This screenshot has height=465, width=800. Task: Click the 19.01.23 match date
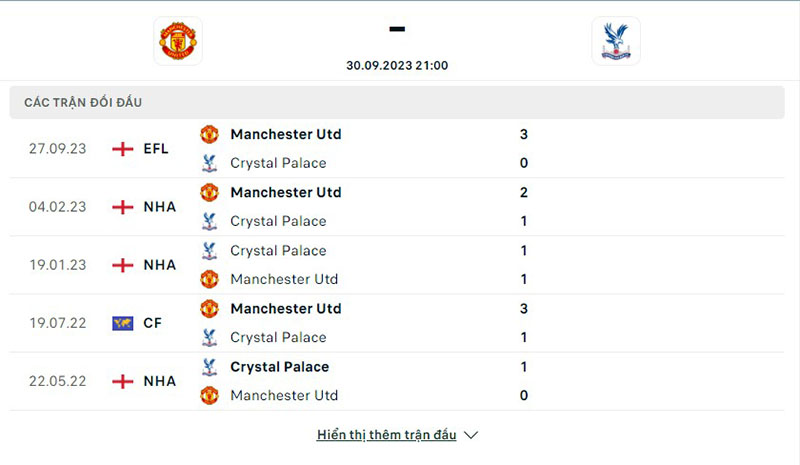(58, 265)
